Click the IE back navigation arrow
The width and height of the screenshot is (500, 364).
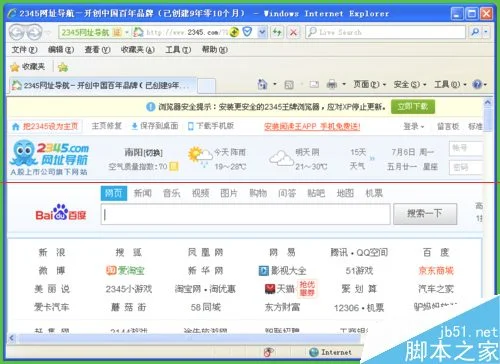click(17, 32)
